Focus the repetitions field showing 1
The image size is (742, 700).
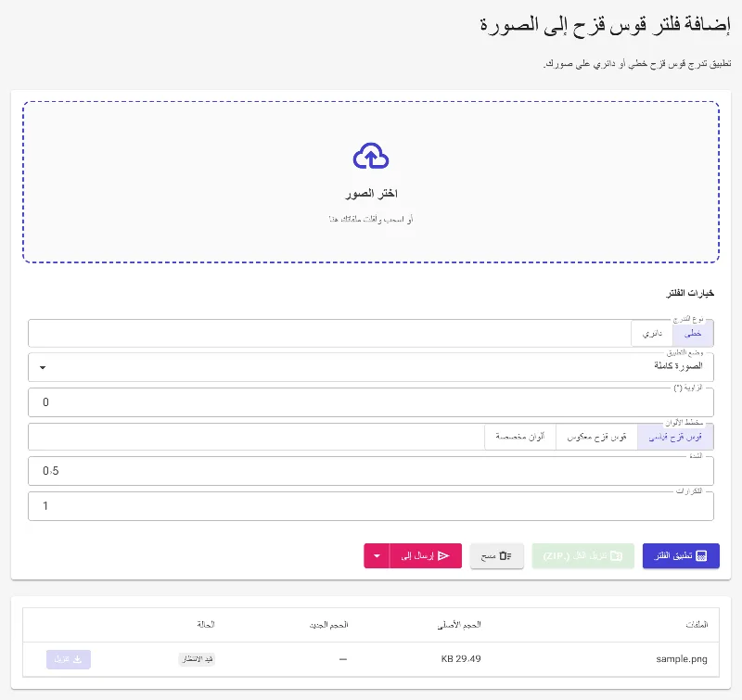point(371,506)
